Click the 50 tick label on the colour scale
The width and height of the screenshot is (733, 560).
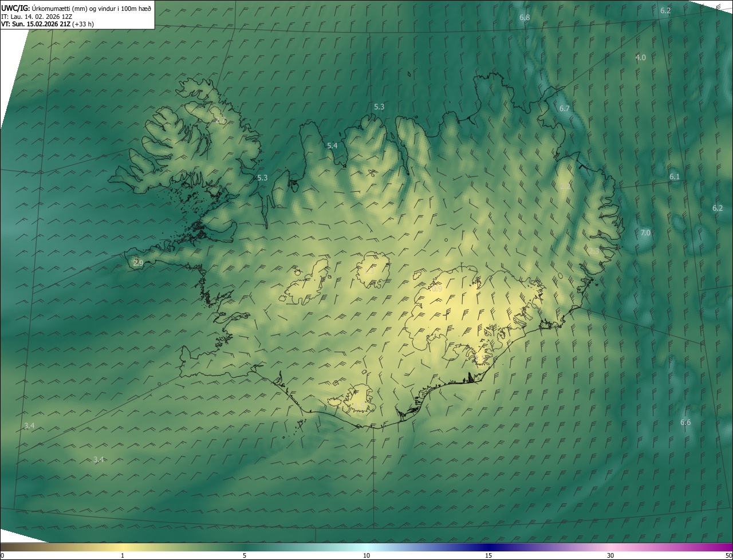(x=728, y=555)
